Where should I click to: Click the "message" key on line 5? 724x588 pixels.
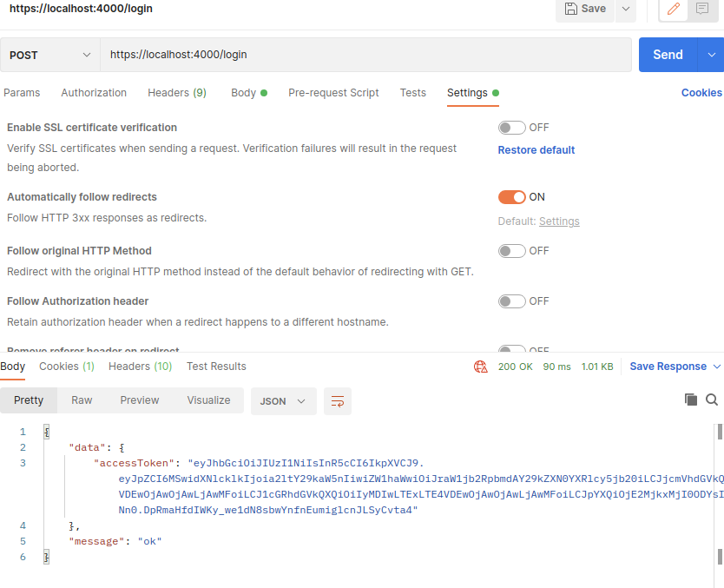96,541
